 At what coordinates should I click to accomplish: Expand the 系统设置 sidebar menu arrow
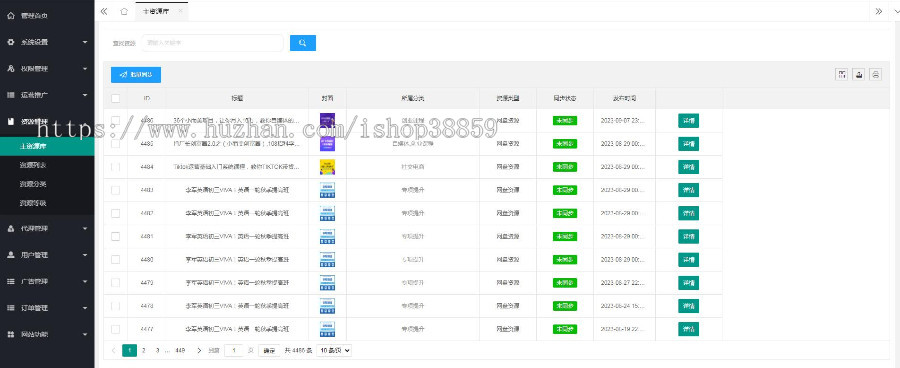(x=85, y=42)
